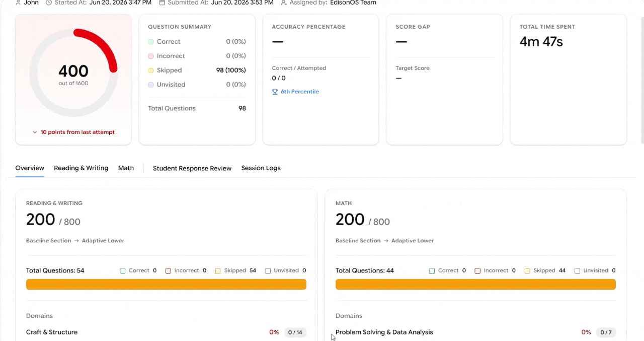Click the Craft & Structure domain row
Image resolution: width=644 pixels, height=341 pixels.
coord(166,332)
